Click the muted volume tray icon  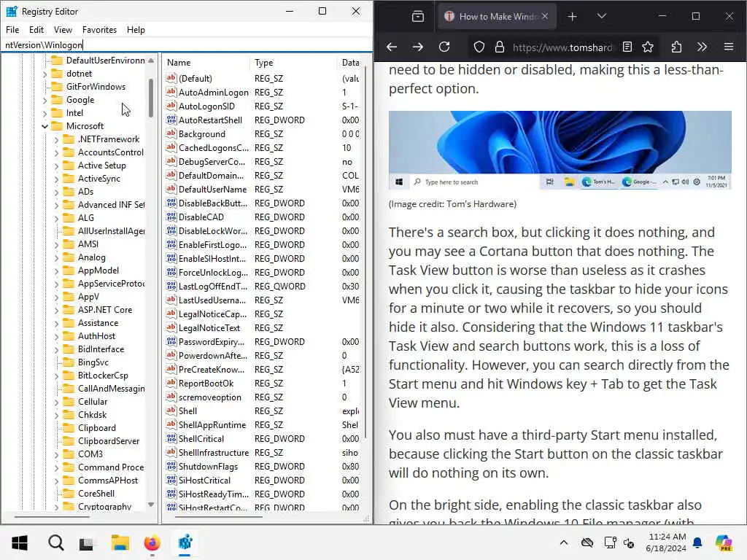click(x=629, y=542)
